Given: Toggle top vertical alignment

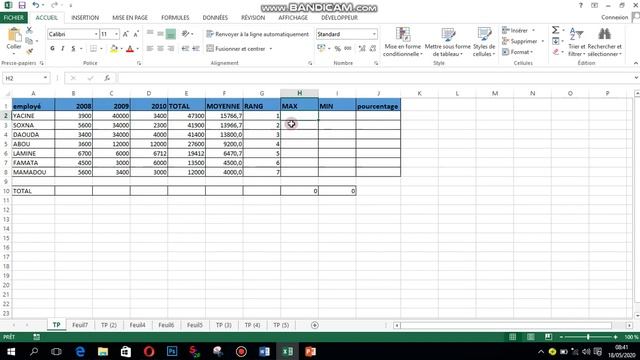Looking at the screenshot, I should point(150,34).
